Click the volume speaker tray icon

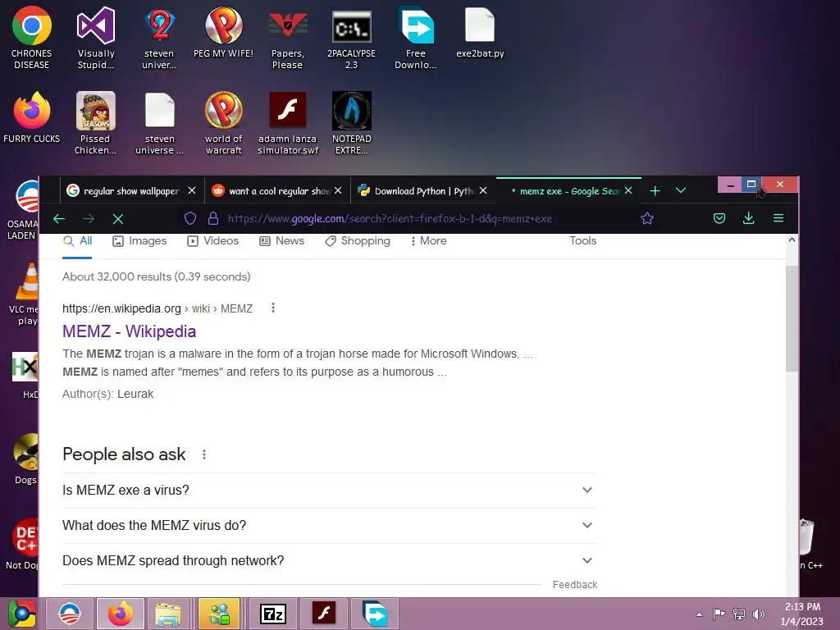click(759, 614)
